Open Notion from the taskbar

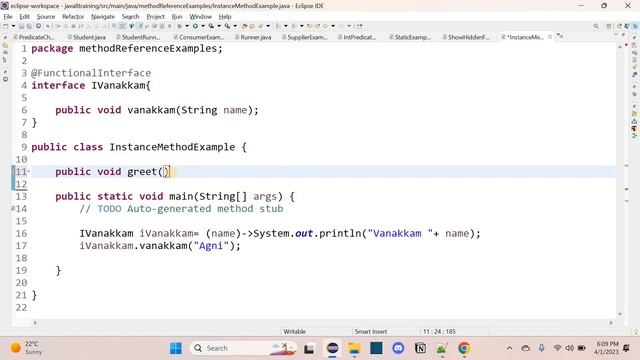[420, 348]
